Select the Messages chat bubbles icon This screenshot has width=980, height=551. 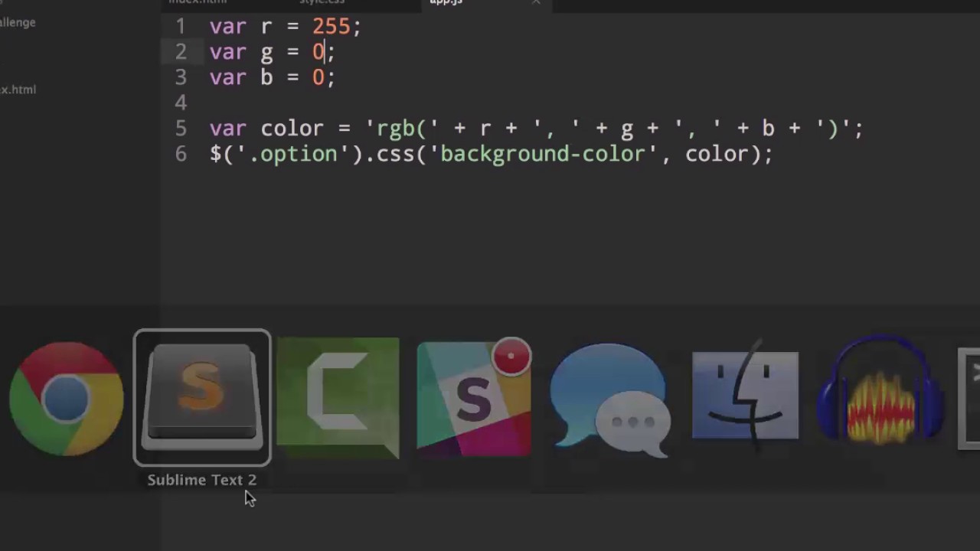pos(609,399)
